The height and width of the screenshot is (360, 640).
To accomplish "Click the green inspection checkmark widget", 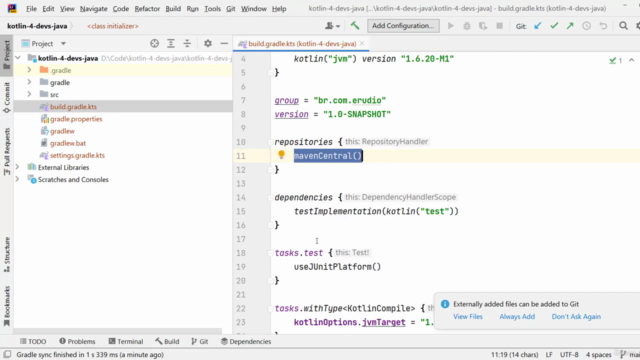I will click(616, 60).
